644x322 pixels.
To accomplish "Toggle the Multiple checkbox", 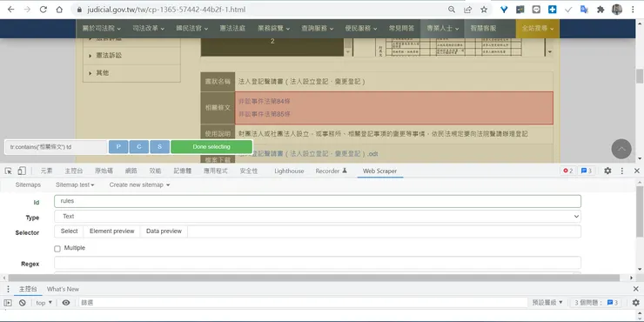I will click(57, 249).
